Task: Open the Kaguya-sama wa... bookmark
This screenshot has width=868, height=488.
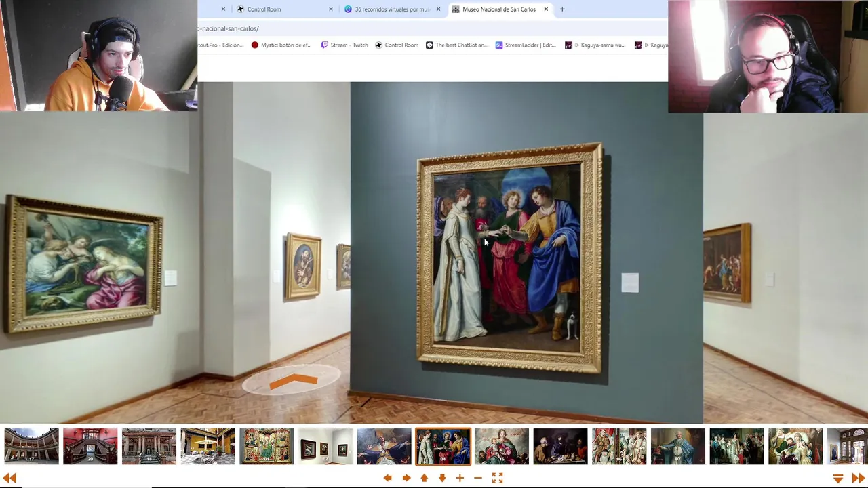Action: [595, 45]
